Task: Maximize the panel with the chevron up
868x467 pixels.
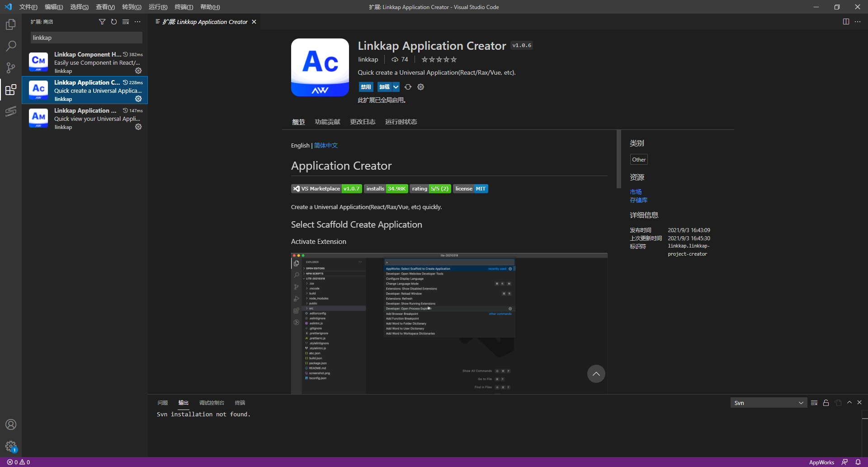Action: [849, 402]
